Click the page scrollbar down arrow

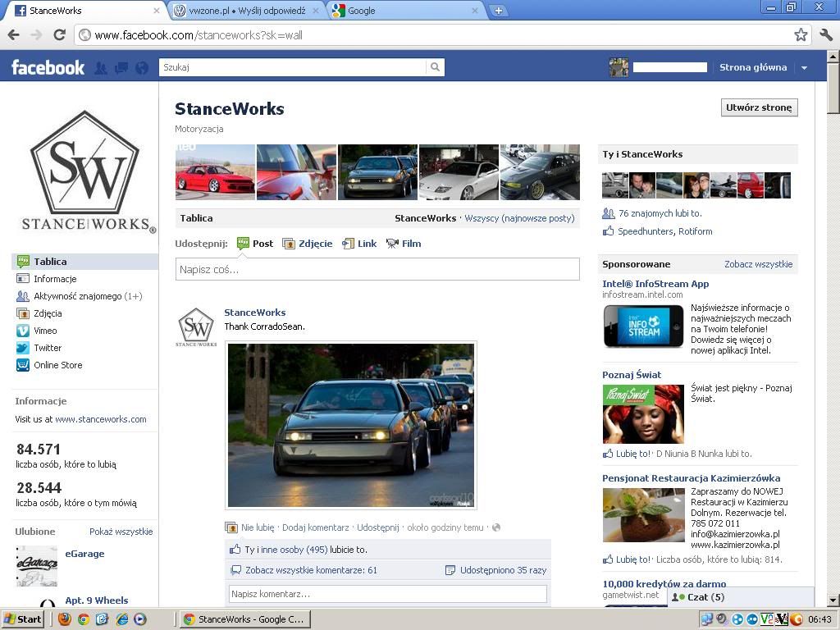(x=833, y=600)
